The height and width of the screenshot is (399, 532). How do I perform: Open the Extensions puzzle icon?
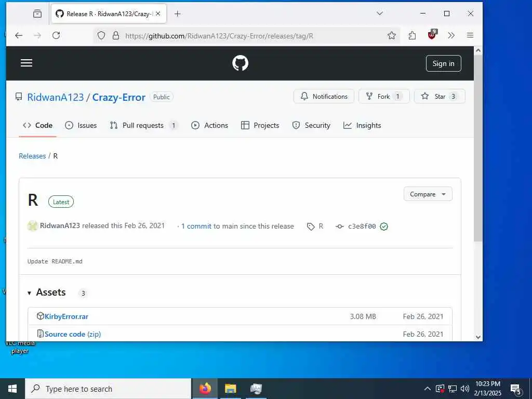(412, 35)
